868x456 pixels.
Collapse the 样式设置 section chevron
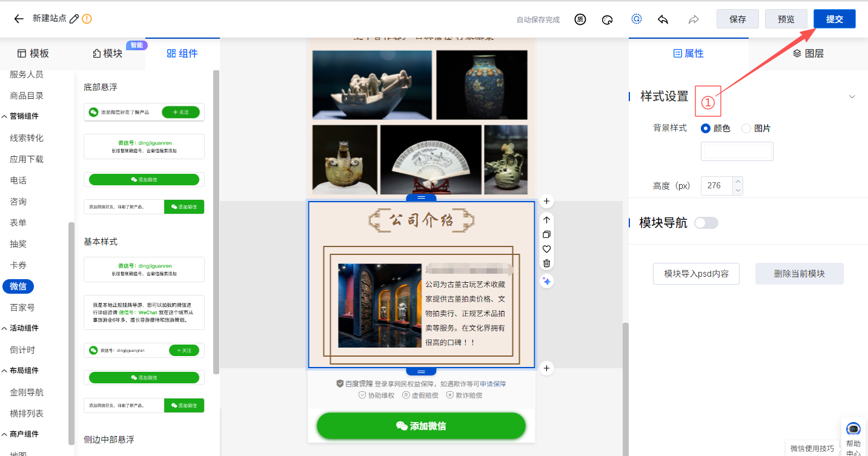pyautogui.click(x=852, y=97)
